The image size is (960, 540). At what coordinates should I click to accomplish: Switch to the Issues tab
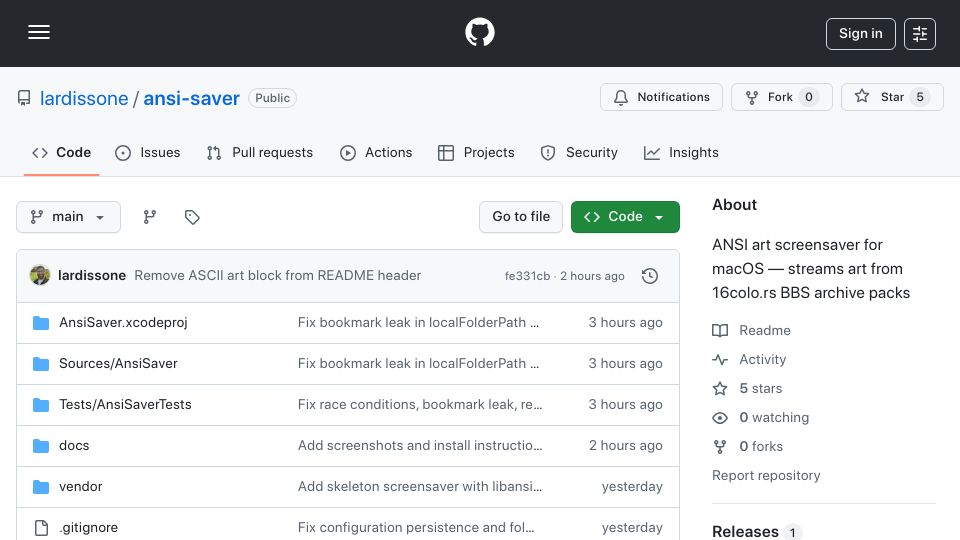(x=148, y=152)
